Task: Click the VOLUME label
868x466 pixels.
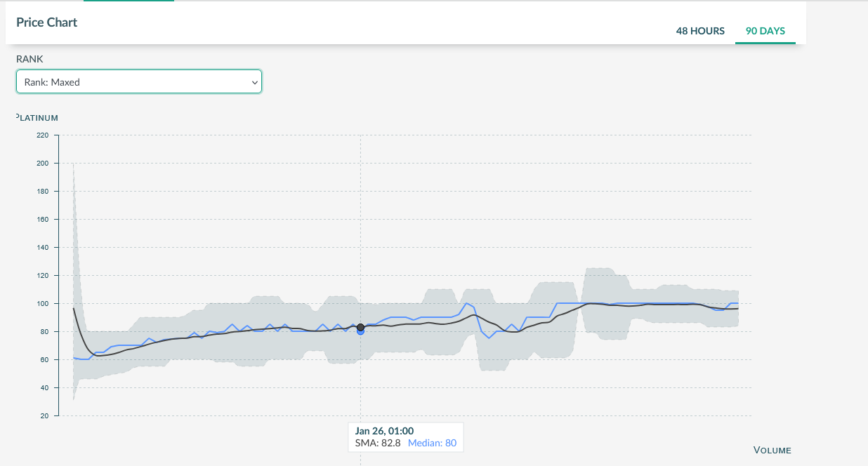Action: pos(772,450)
